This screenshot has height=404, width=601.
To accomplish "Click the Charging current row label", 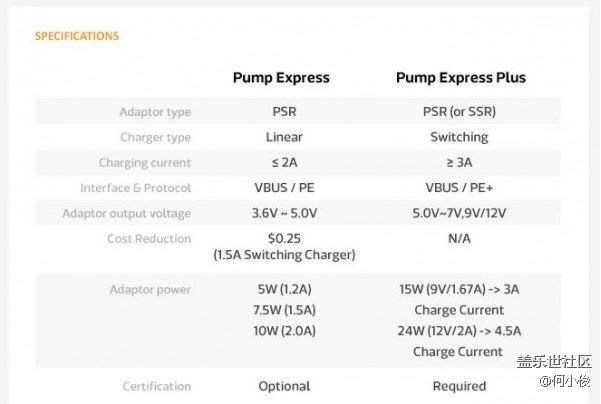I will [x=145, y=163].
